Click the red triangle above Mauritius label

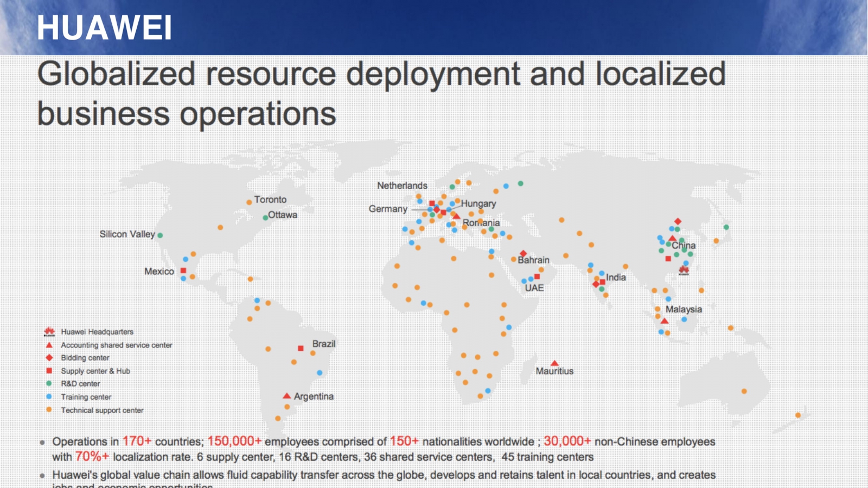coord(554,363)
